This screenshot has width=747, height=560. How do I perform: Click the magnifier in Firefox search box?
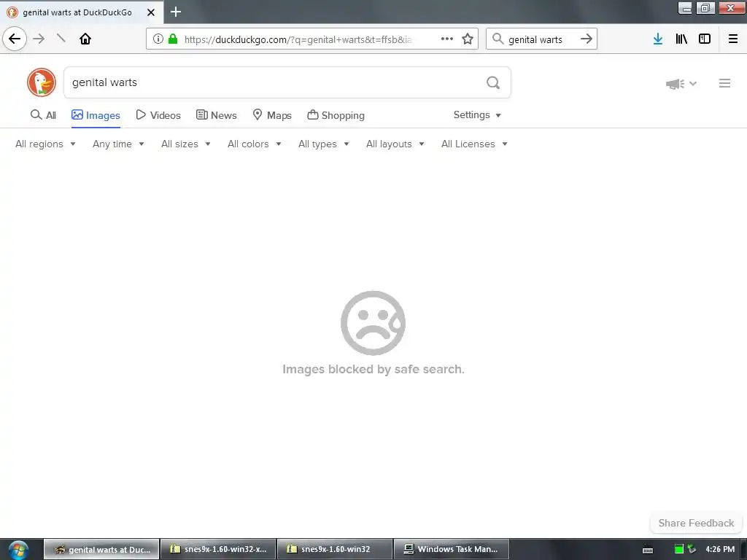pos(498,39)
